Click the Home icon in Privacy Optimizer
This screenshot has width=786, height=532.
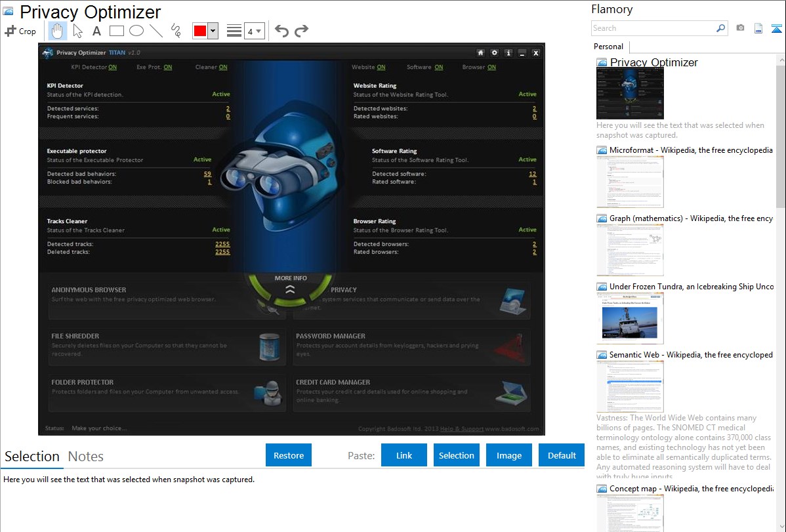tap(480, 52)
